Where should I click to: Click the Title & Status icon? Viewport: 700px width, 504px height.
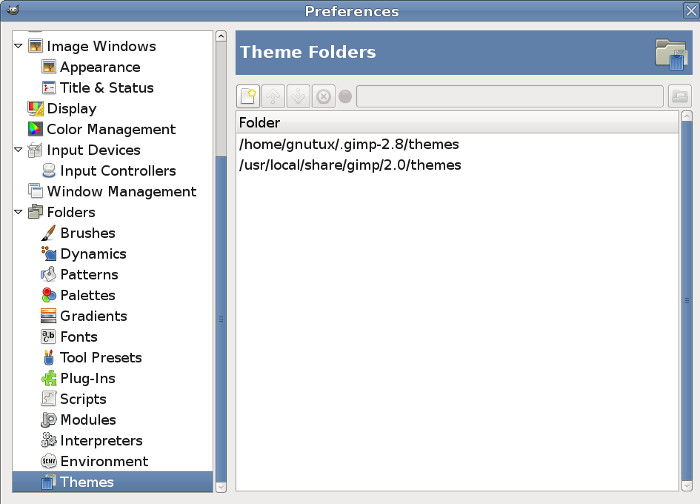click(x=49, y=87)
